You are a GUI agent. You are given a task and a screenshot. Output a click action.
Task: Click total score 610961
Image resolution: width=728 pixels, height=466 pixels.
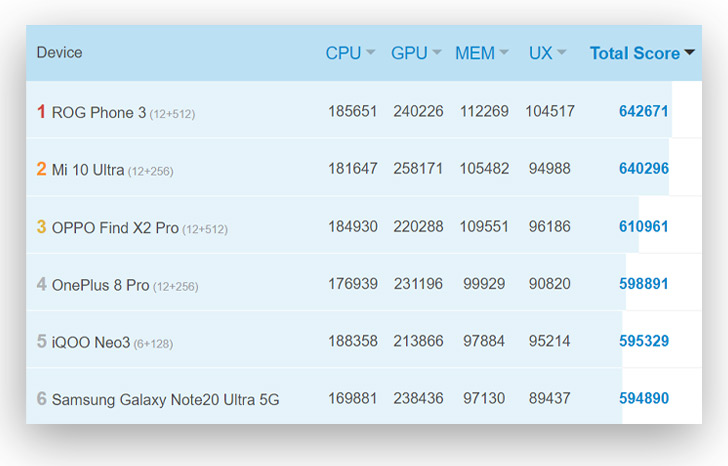click(644, 226)
